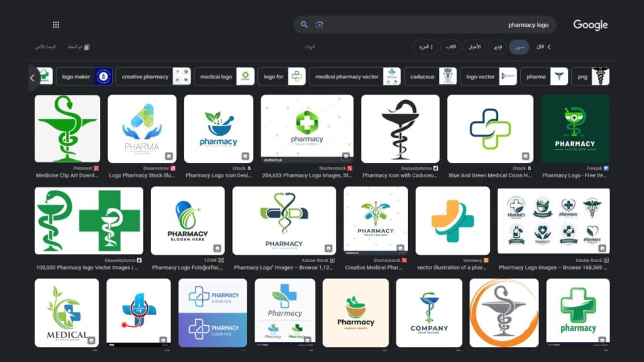Viewport: 644px width, 362px height.
Task: Filter by the 'pharma' chip
Action: [x=544, y=77]
